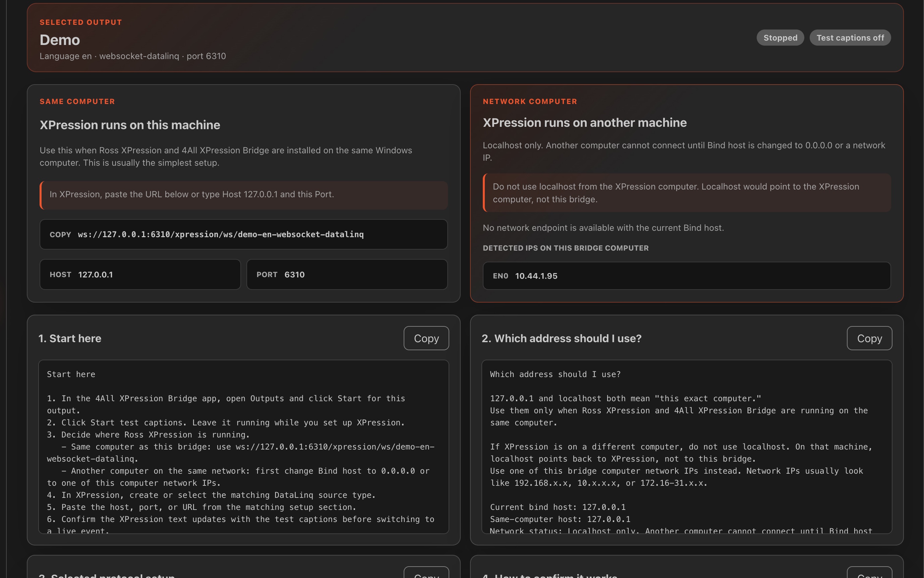The width and height of the screenshot is (924, 578).
Task: Click the 'Stopped' status badge
Action: (x=780, y=38)
